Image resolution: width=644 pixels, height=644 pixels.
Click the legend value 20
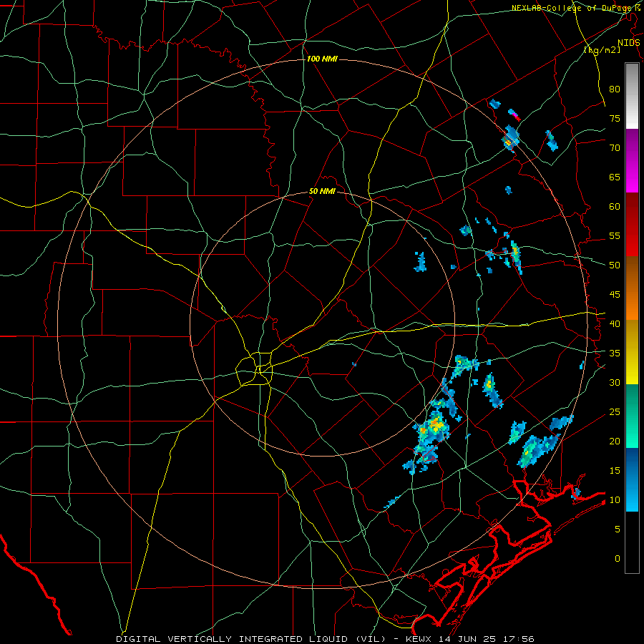[x=615, y=441]
